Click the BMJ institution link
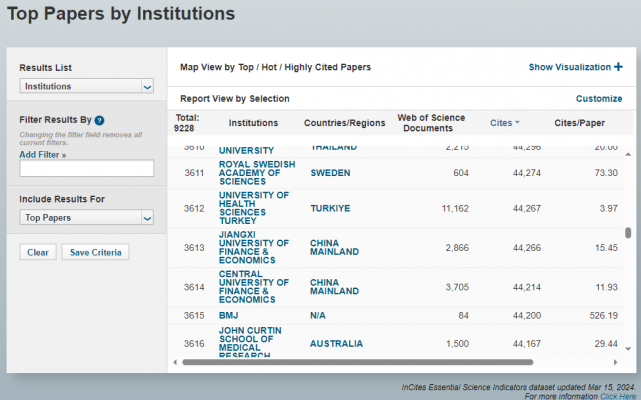This screenshot has width=641, height=400. (229, 315)
